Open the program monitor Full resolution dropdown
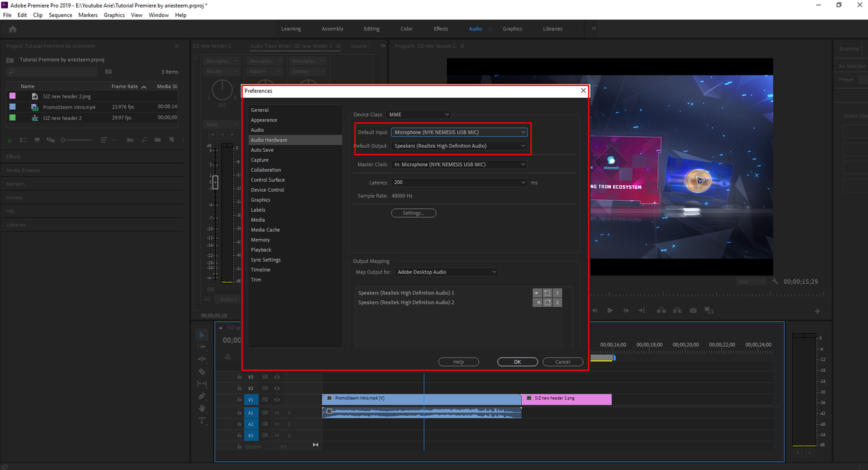Screen dimensions: 868x470 (751, 281)
